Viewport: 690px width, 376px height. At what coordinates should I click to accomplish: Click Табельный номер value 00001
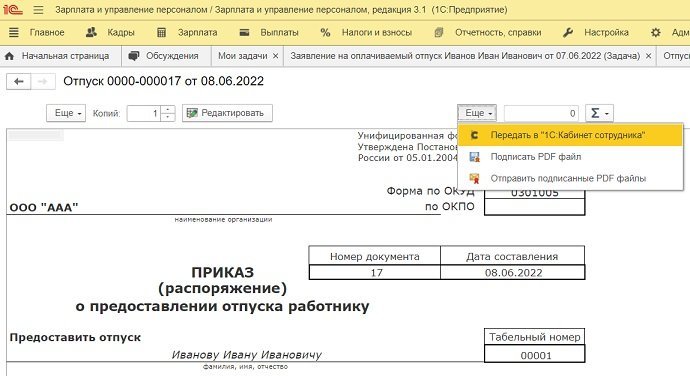coord(535,355)
